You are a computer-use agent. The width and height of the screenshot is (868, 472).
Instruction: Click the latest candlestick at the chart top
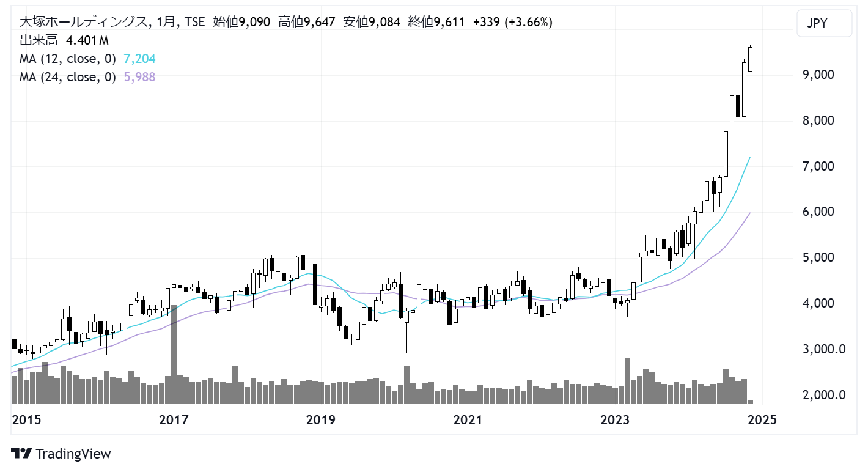(750, 59)
